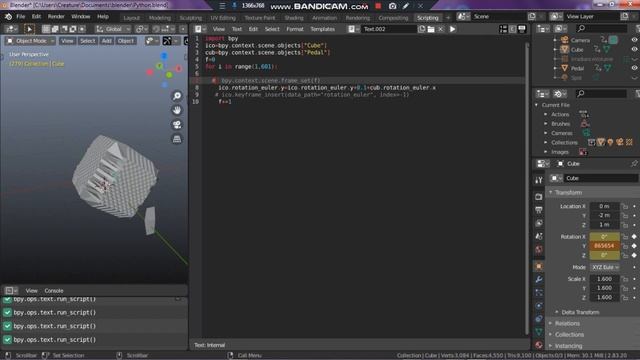Expand Actions in Current File tree
Screen dimensions: 640x360
point(546,114)
